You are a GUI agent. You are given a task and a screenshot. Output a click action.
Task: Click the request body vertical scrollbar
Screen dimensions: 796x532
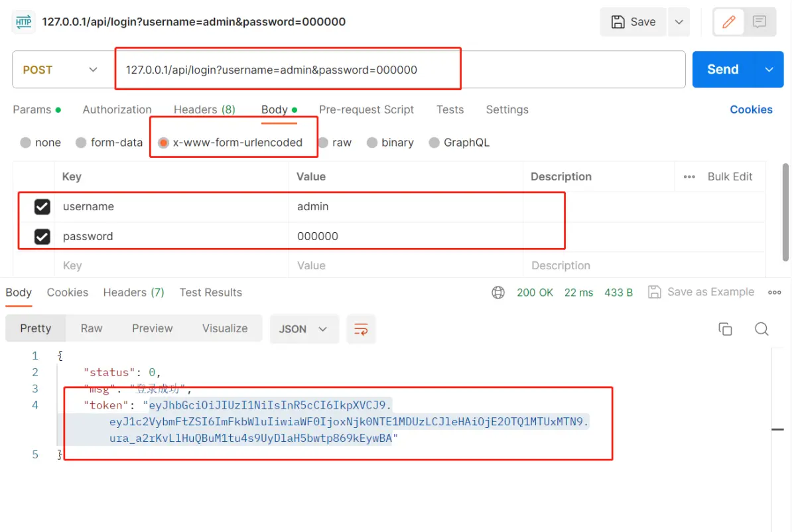coord(786,212)
